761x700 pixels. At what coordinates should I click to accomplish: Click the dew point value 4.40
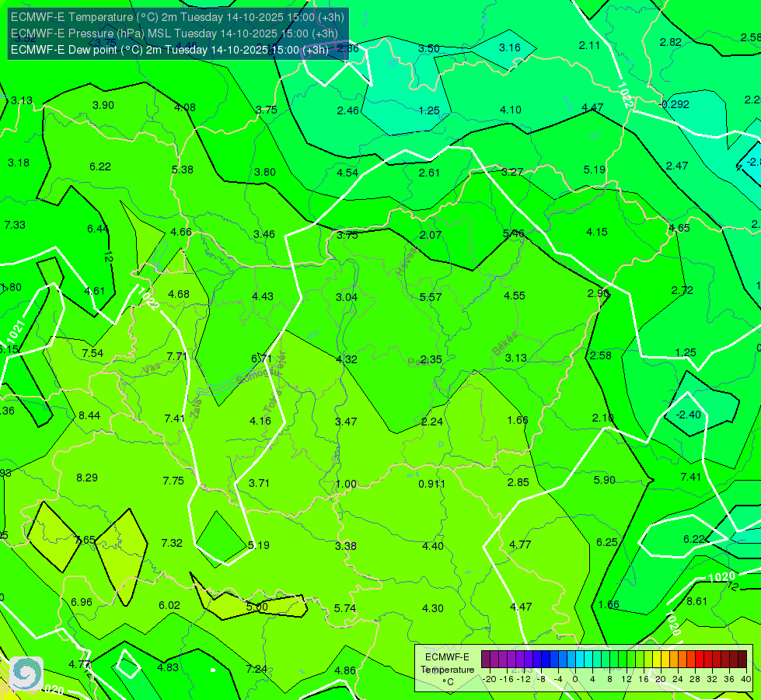pyautogui.click(x=433, y=546)
